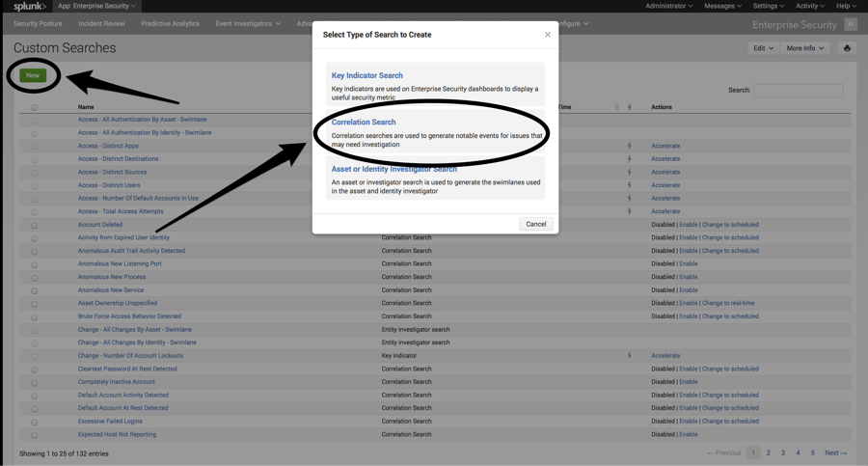This screenshot has height=466, width=868.
Task: Open the Event Investigators menu
Action: (248, 24)
